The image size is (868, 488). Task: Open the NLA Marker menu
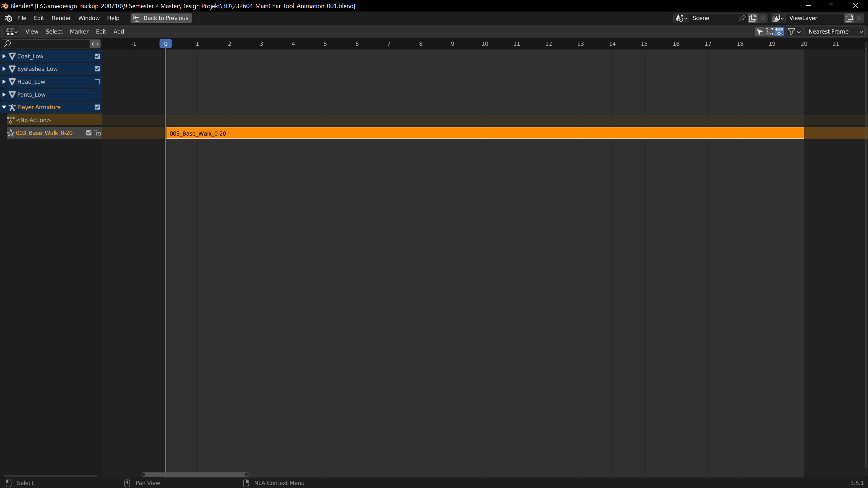click(79, 32)
